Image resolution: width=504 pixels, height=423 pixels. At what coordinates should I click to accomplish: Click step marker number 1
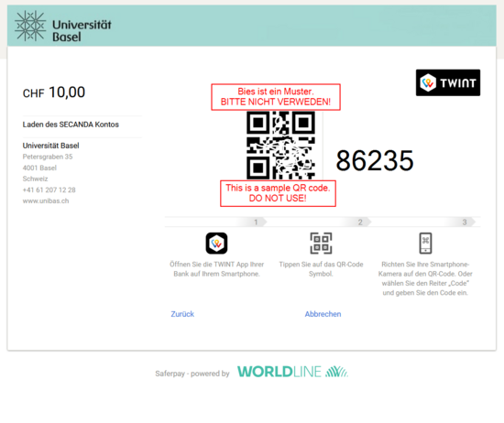click(256, 222)
